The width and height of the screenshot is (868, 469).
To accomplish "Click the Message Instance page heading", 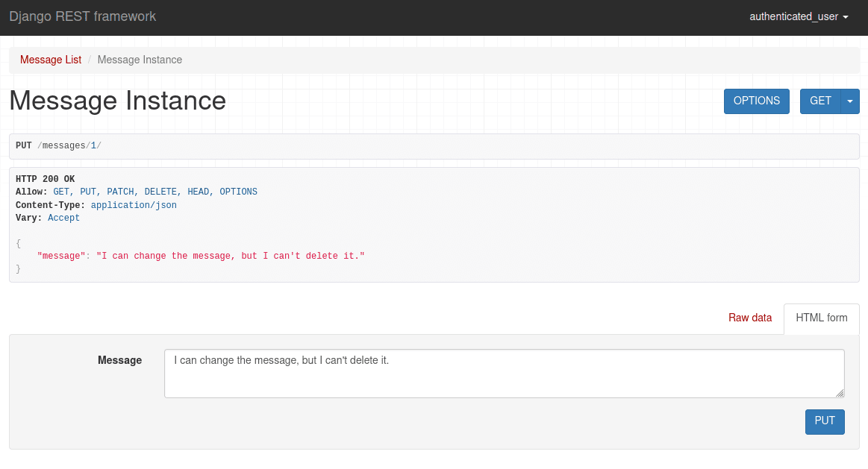I will tap(117, 101).
